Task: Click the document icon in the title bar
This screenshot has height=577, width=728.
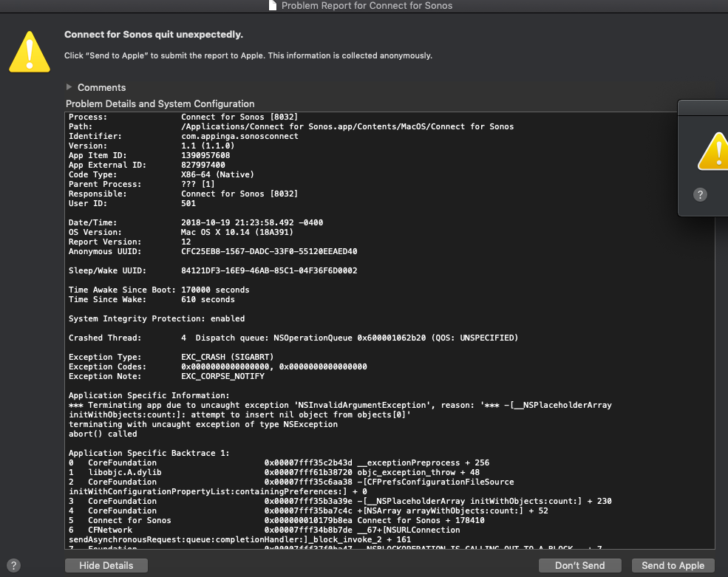Action: (x=273, y=6)
